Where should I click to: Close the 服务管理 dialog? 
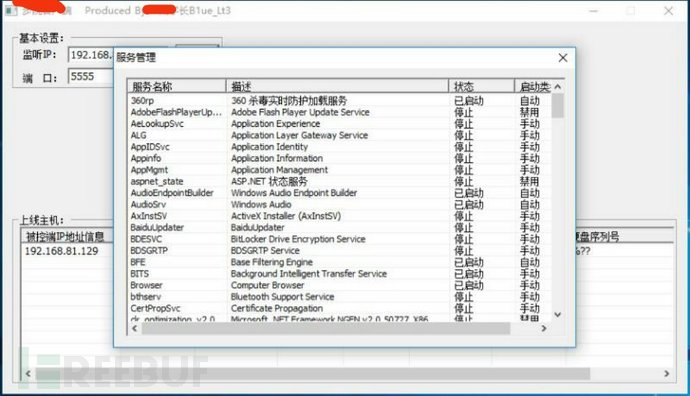(x=562, y=58)
